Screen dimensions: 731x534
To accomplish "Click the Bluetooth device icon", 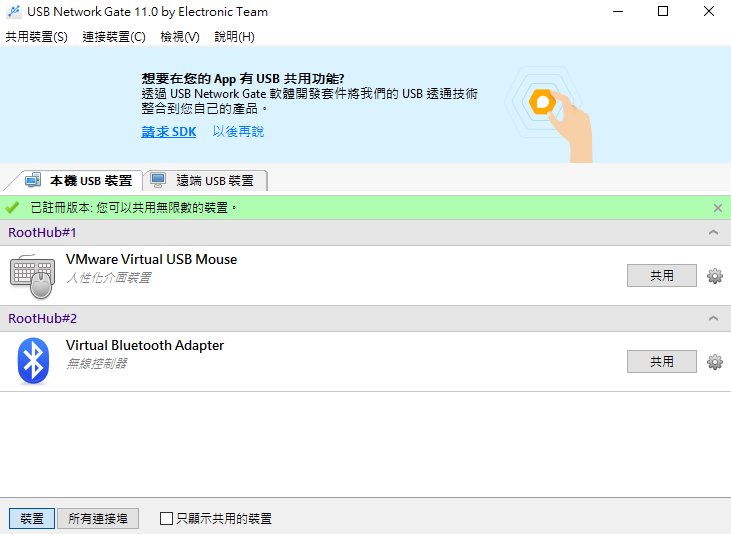I will [33, 361].
